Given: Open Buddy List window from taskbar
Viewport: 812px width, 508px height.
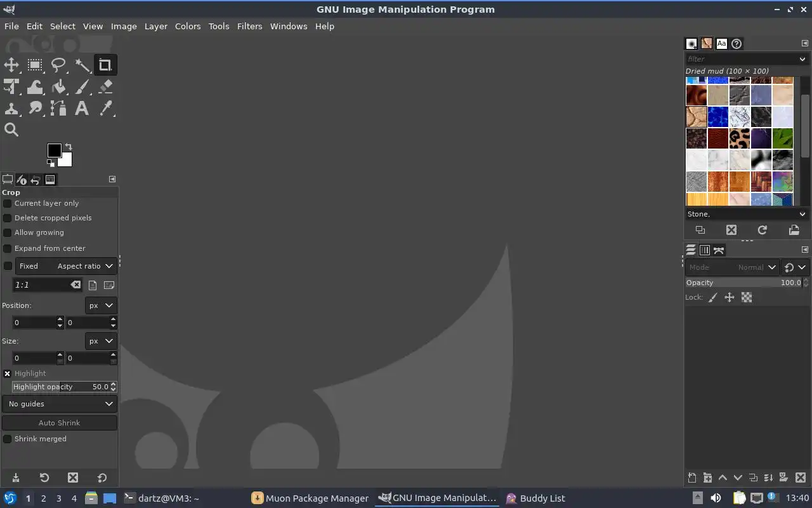Looking at the screenshot, I should tap(535, 498).
